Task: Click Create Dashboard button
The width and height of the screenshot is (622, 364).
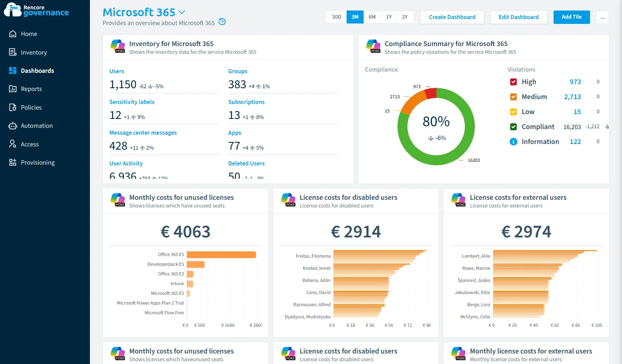Action: [x=452, y=17]
